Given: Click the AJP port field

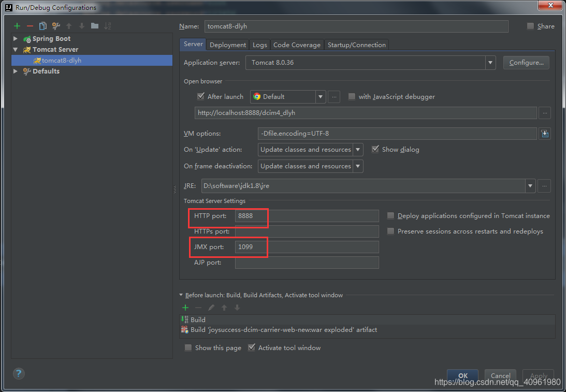Looking at the screenshot, I should point(307,263).
